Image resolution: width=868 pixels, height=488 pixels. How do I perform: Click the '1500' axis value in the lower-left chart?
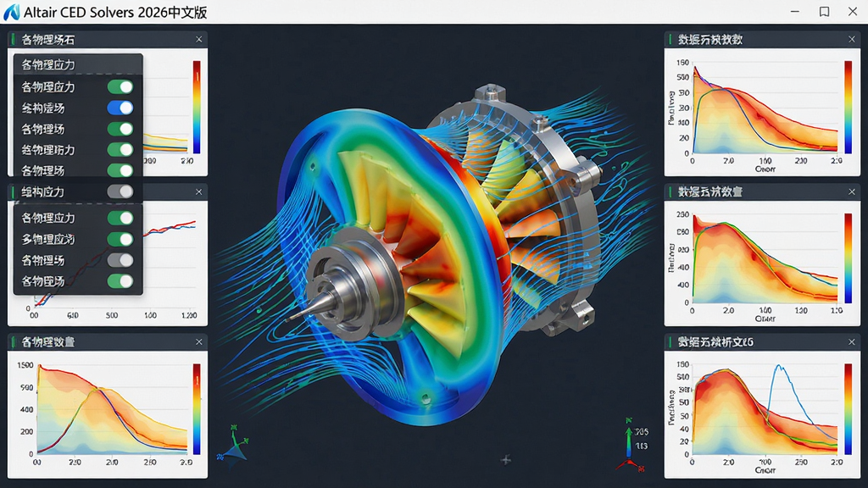[25, 365]
